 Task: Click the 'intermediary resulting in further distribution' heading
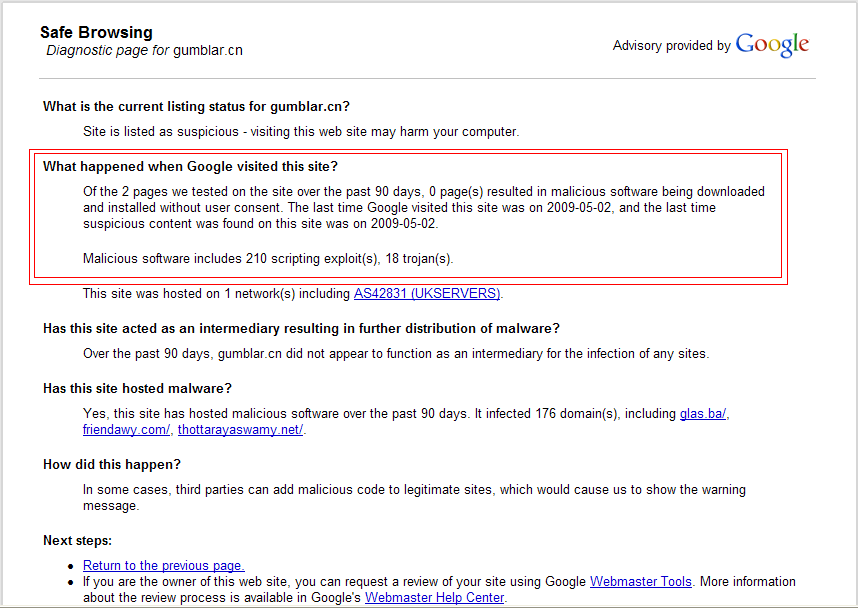click(x=302, y=328)
